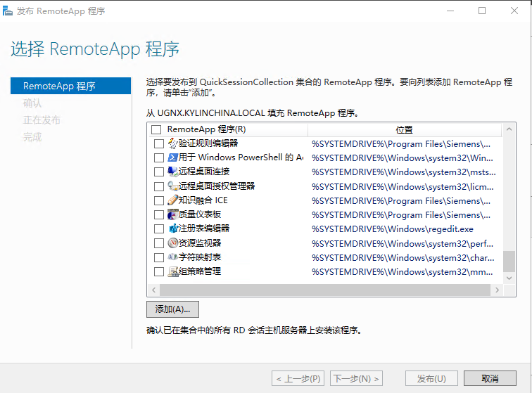Enable the 注册表编辑器 checkbox
The width and height of the screenshot is (532, 393).
click(159, 229)
